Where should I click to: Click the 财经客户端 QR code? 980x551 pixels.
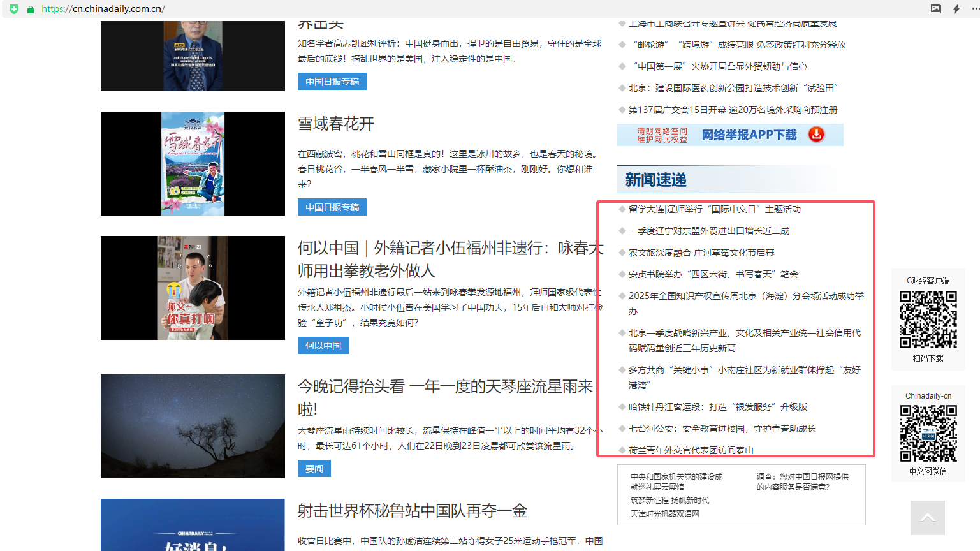pyautogui.click(x=928, y=320)
